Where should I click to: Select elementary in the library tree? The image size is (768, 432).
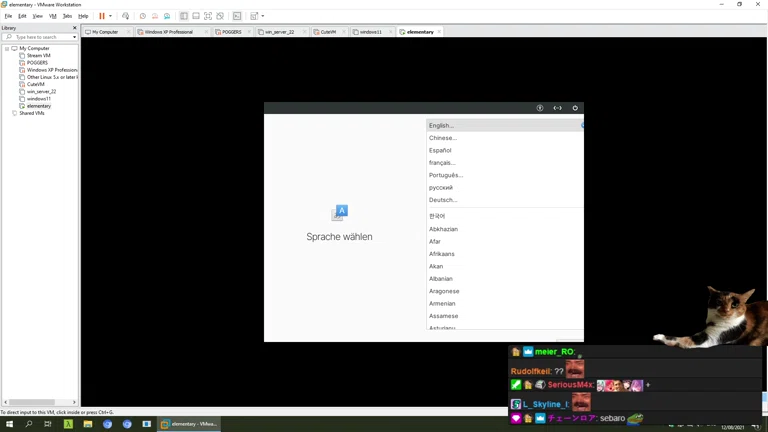38,106
